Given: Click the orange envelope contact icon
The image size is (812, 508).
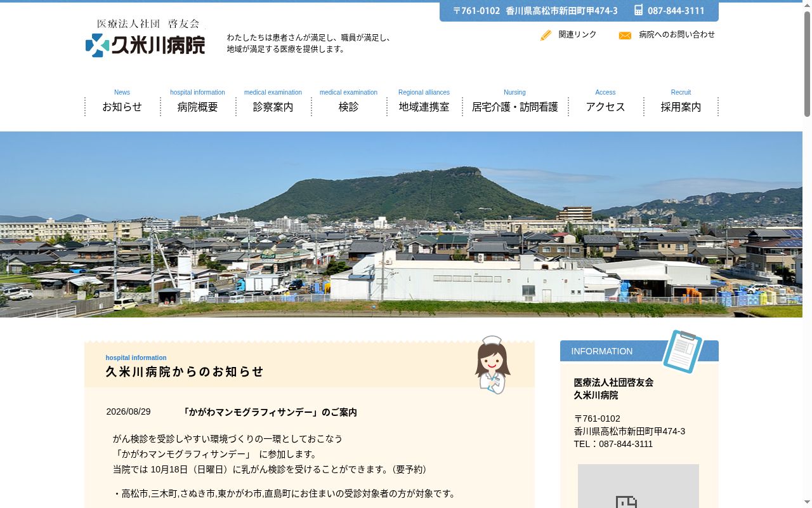Looking at the screenshot, I should point(625,36).
